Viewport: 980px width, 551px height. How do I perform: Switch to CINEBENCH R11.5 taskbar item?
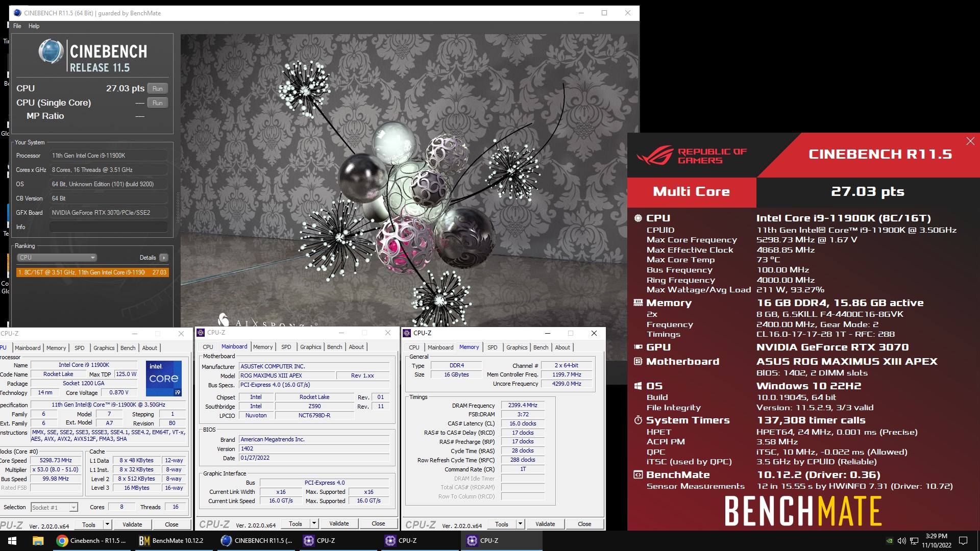pos(257,541)
